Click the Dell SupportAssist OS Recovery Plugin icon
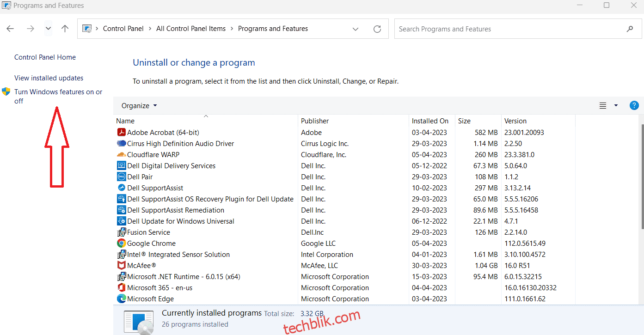The width and height of the screenshot is (644, 335). (x=122, y=199)
